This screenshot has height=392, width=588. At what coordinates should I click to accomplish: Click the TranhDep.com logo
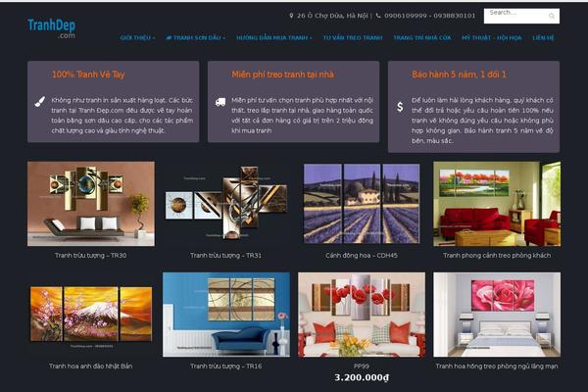(51, 28)
